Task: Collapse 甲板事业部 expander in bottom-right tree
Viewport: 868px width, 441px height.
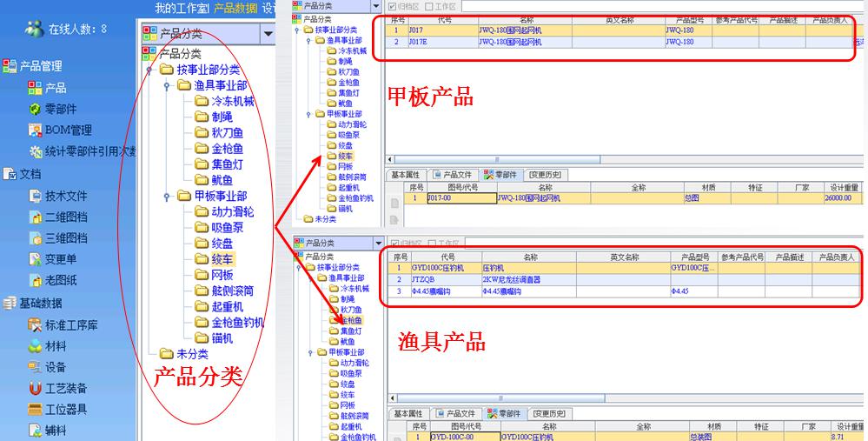Action: [x=310, y=352]
